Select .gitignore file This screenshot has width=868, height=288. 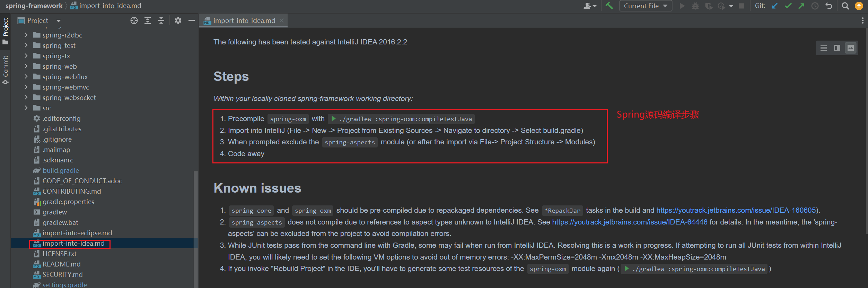[57, 139]
